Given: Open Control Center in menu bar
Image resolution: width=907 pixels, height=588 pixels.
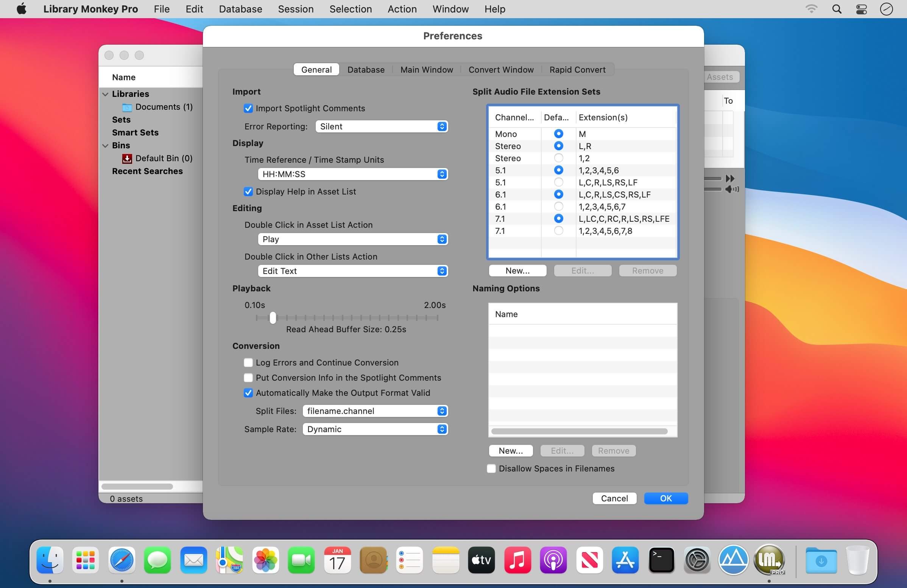Looking at the screenshot, I should click(861, 9).
